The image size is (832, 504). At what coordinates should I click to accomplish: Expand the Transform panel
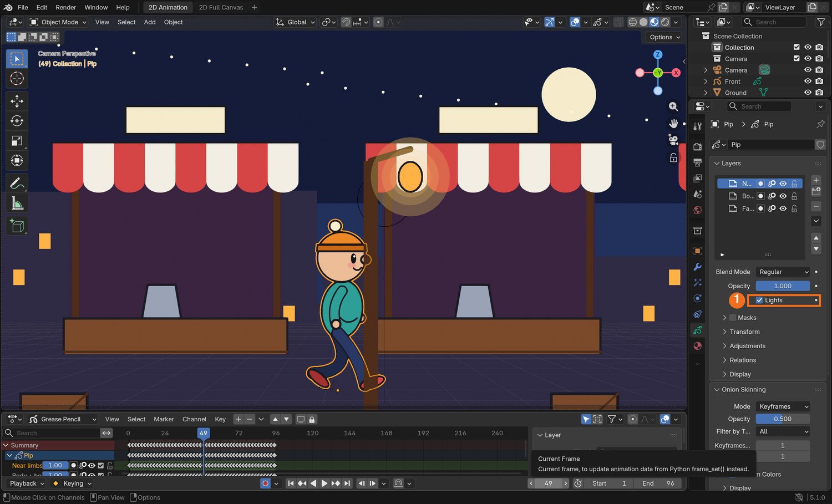tap(744, 332)
